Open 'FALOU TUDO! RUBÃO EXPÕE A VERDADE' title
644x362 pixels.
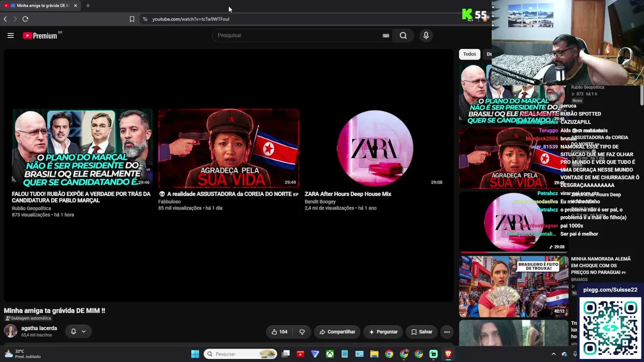pos(81,197)
